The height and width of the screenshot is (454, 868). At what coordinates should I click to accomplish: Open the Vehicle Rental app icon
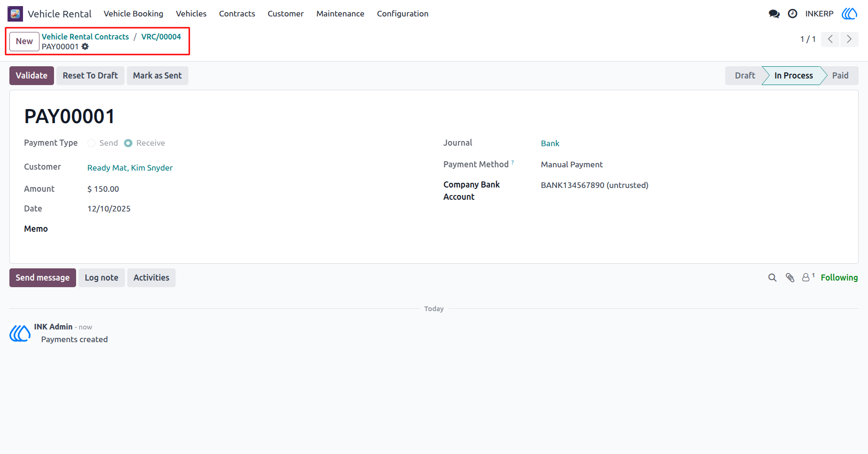click(x=15, y=14)
